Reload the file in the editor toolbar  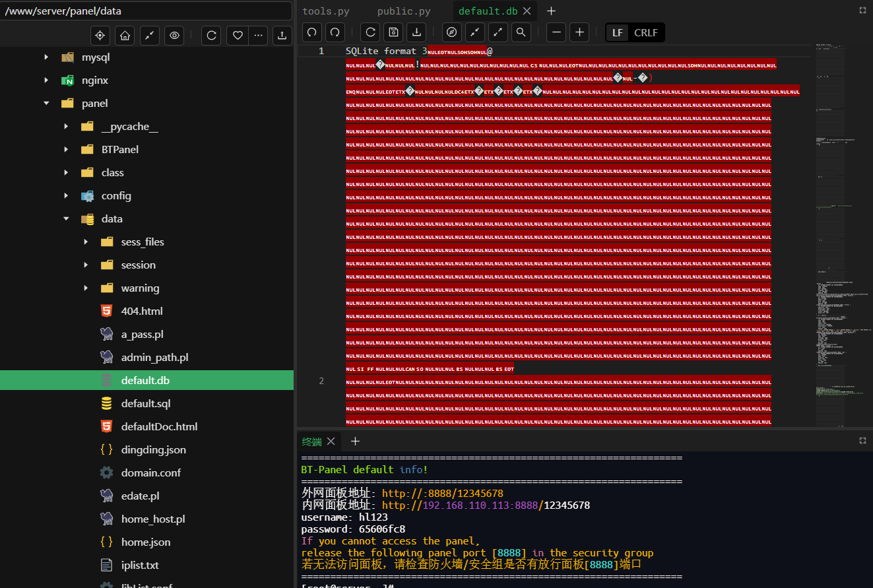click(x=371, y=32)
